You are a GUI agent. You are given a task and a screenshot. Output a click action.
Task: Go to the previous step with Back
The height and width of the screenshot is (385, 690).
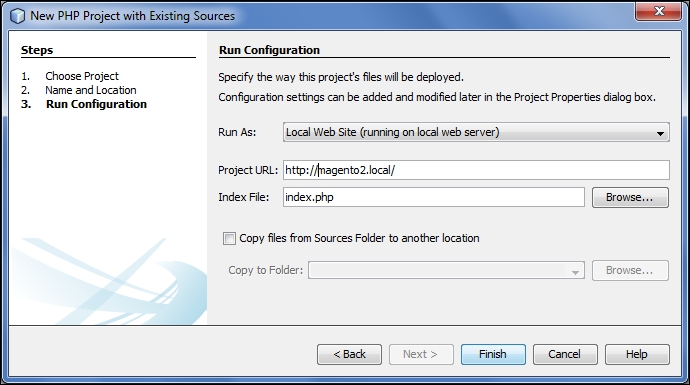pyautogui.click(x=349, y=354)
